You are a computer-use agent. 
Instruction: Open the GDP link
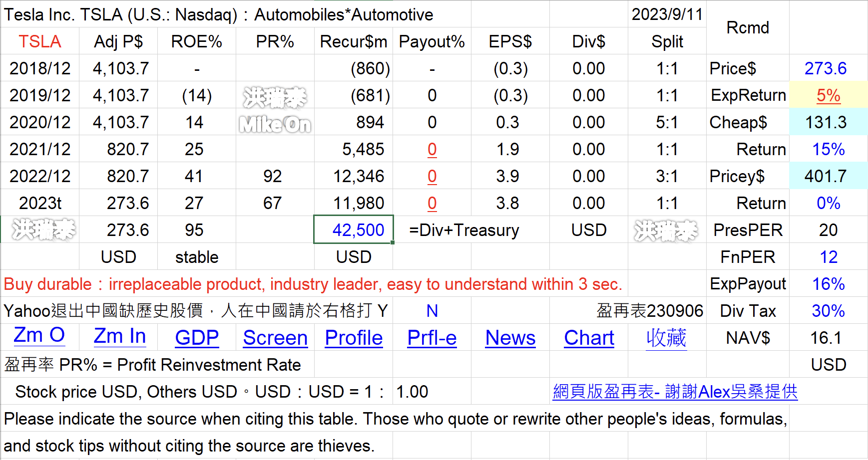coord(197,338)
